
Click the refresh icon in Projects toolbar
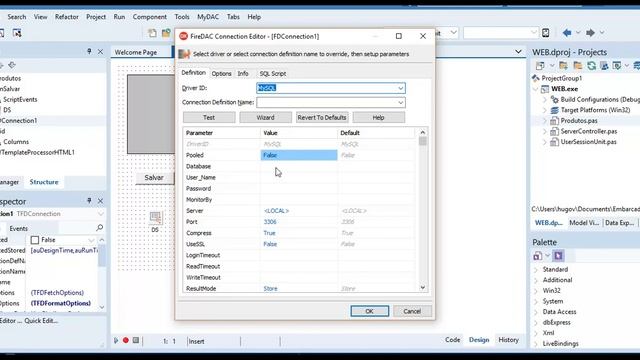pos(591,65)
